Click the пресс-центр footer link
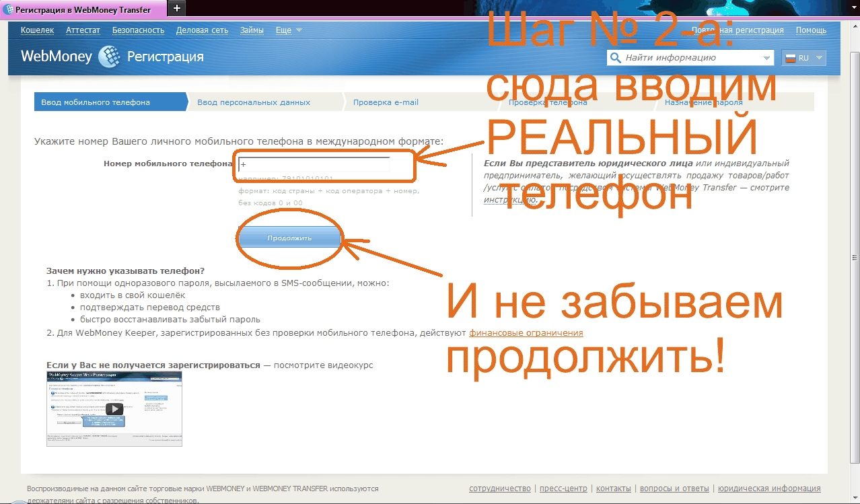Viewport: 860px width, 504px height. point(562,489)
